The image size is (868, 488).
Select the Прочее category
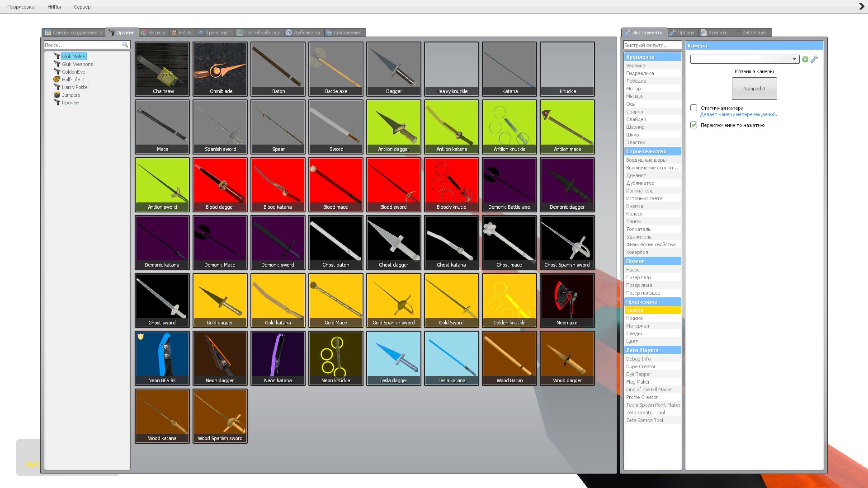coord(70,103)
